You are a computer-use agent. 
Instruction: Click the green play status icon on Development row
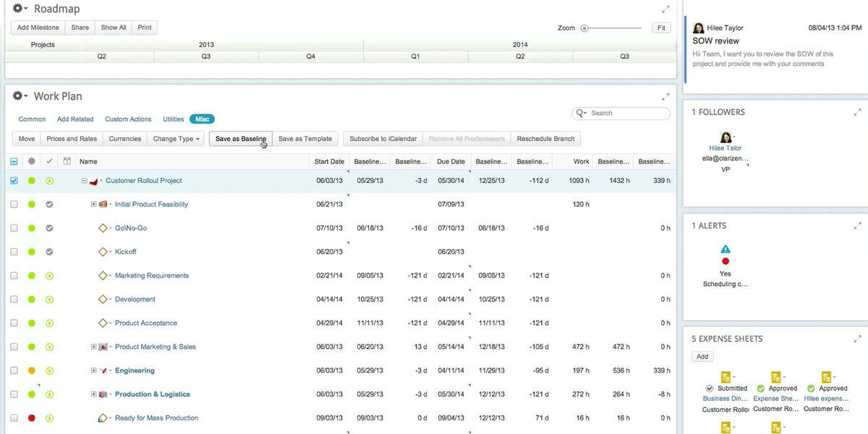[49, 299]
